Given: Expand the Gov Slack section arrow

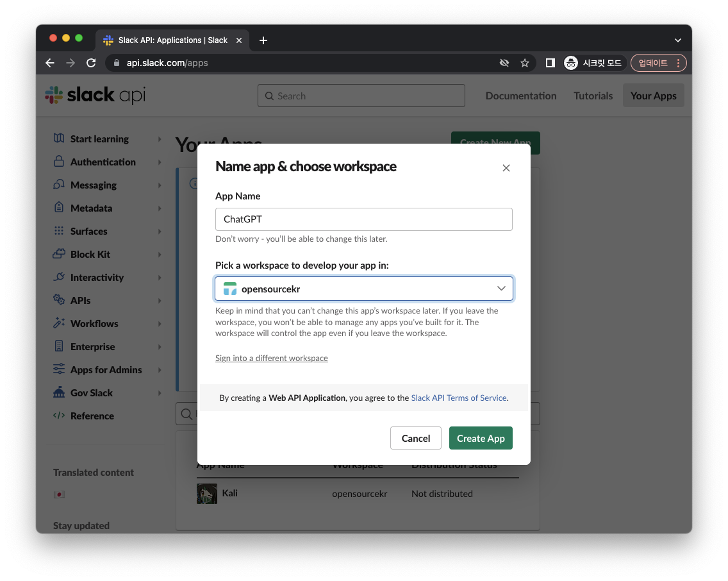Looking at the screenshot, I should tap(159, 393).
